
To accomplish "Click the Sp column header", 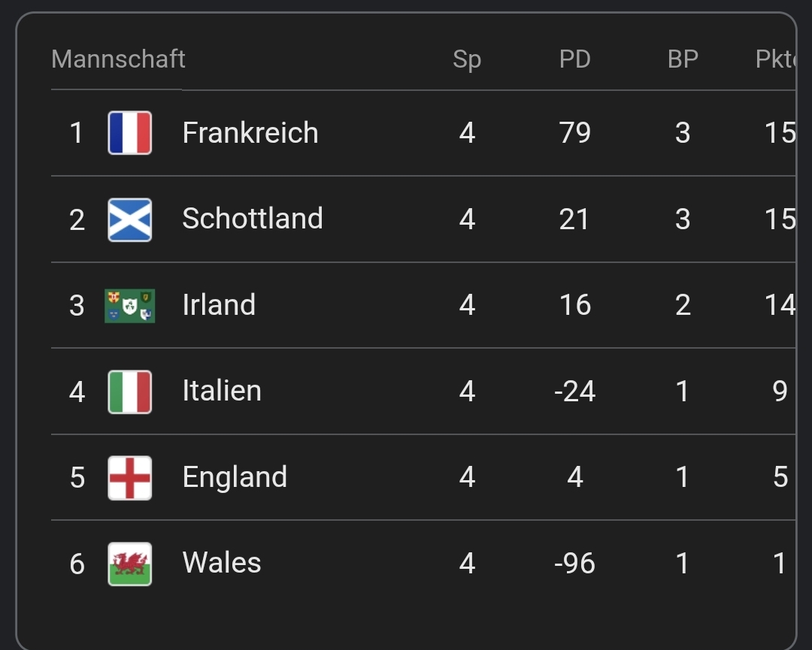I will point(467,59).
